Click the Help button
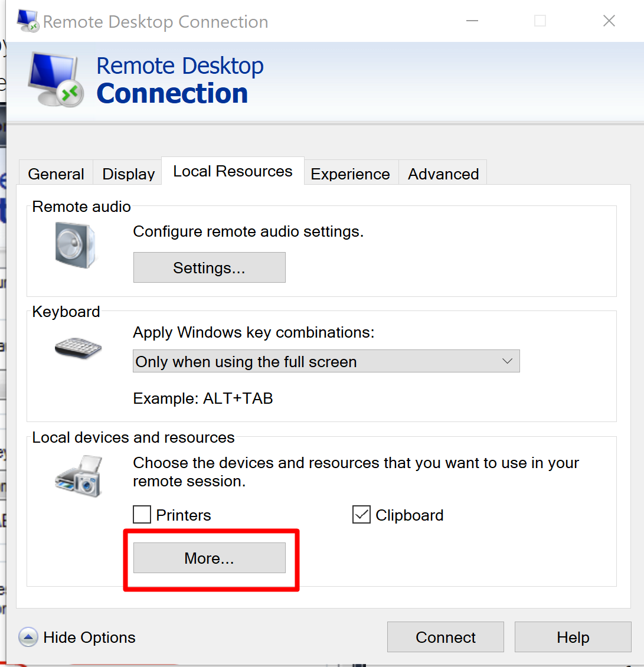The width and height of the screenshot is (644, 667). point(573,637)
